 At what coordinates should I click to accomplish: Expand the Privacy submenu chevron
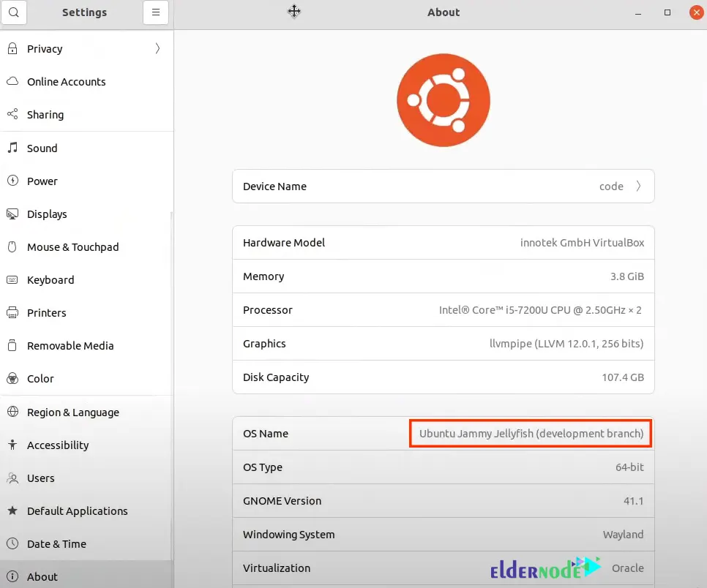157,49
